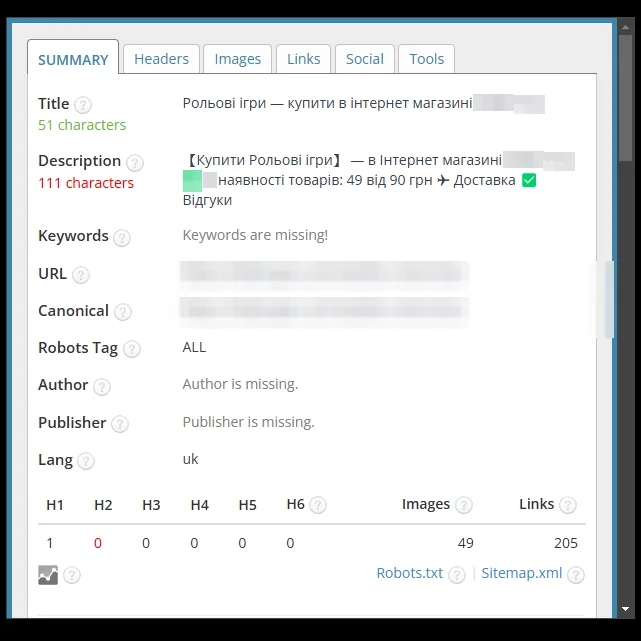Open the Tools tab
This screenshot has width=641, height=641.
[x=426, y=59]
